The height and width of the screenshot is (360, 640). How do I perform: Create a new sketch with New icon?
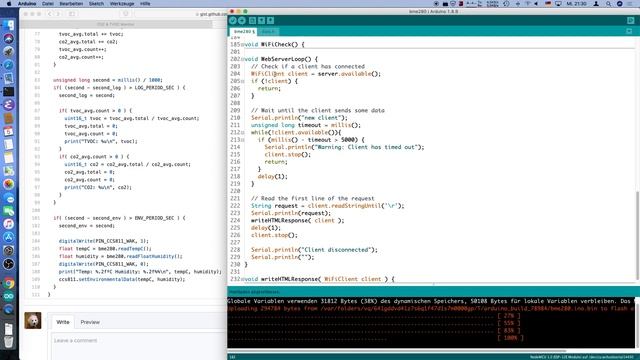coord(252,20)
